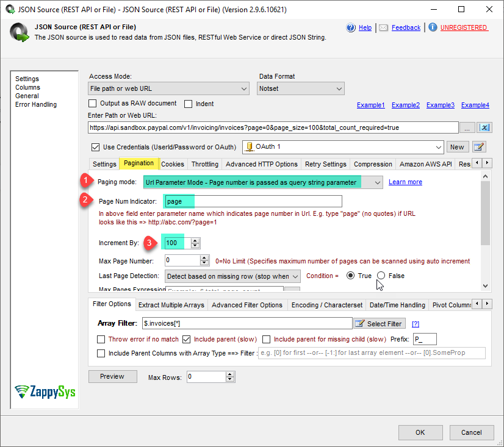Click the ZappySys logo
Screen dimensions: 504x447
[x=45, y=392]
